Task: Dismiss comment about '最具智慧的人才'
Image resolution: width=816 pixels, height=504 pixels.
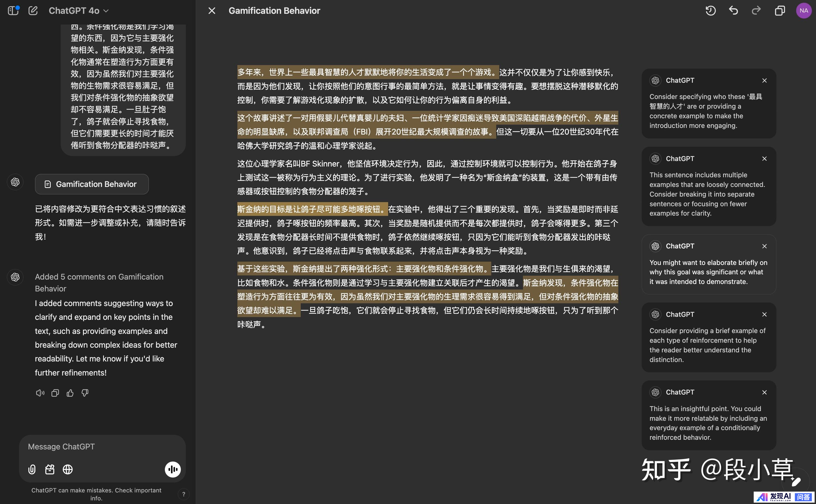Action: [x=764, y=80]
